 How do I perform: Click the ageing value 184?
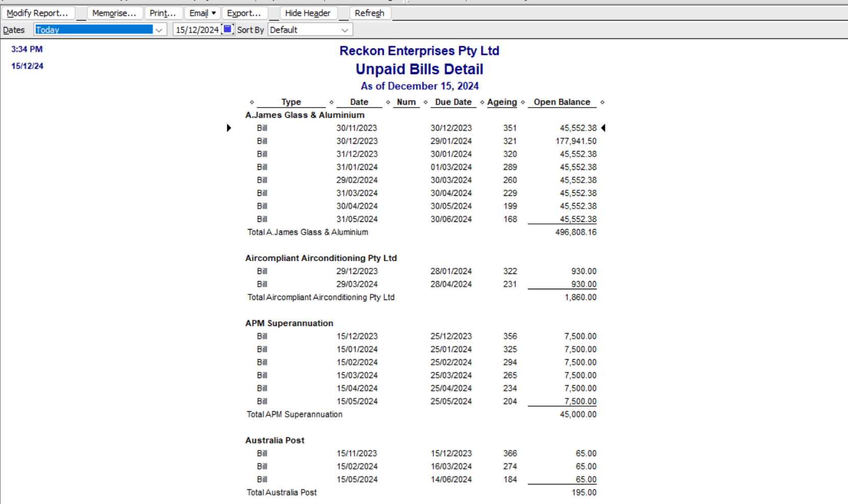510,480
